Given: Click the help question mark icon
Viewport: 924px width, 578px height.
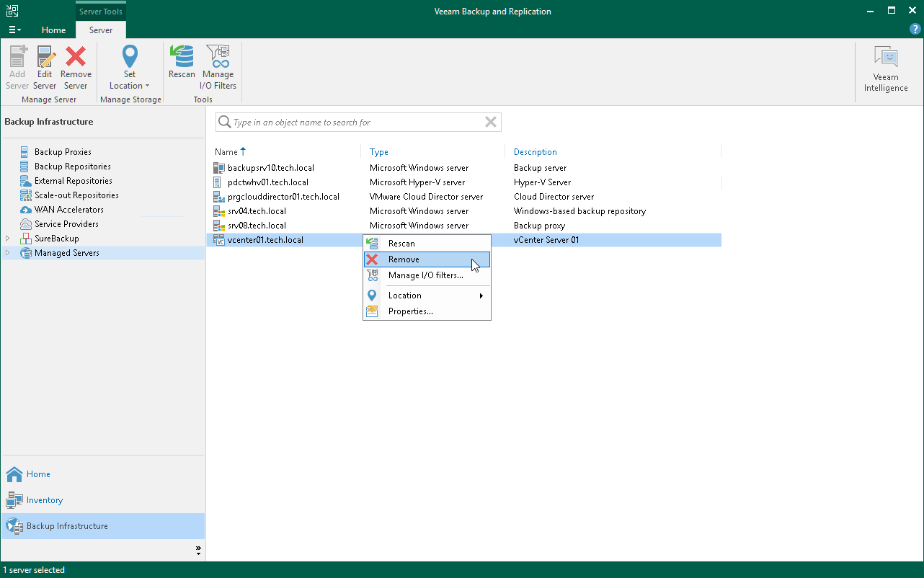Looking at the screenshot, I should pos(915,30).
